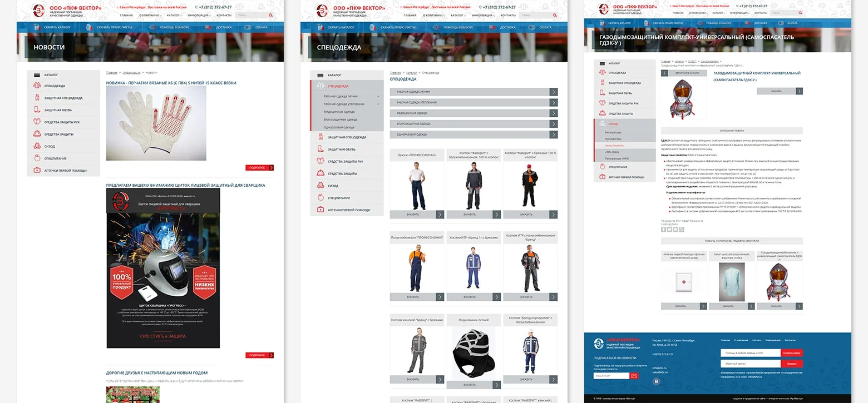Click Оплата icon on Спецодежда page toolbar
This screenshot has width=868, height=403.
[x=532, y=27]
